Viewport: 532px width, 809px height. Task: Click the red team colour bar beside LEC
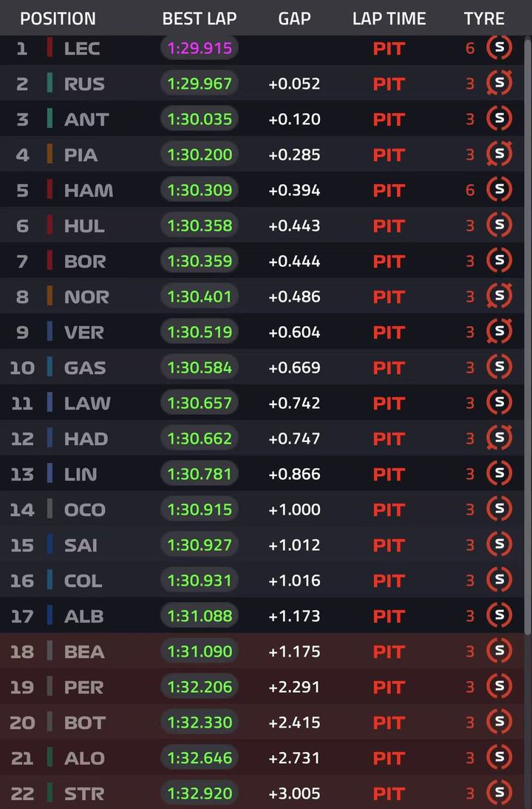(50, 48)
